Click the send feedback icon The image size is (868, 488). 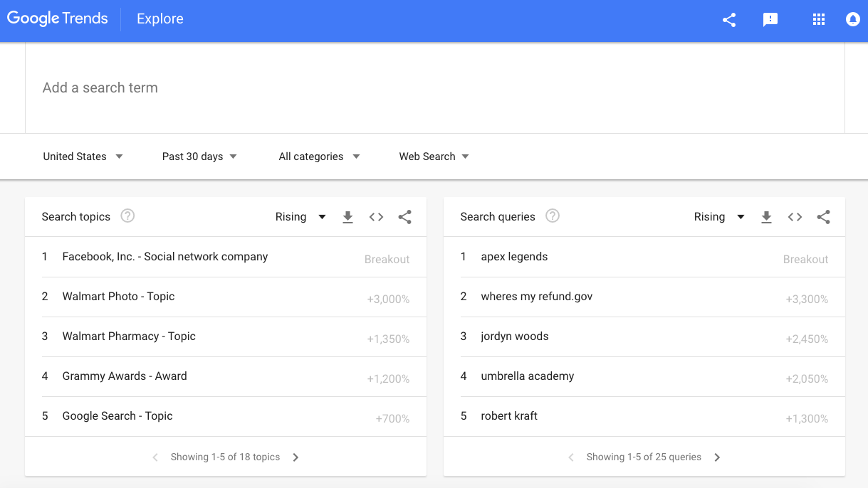(x=770, y=19)
